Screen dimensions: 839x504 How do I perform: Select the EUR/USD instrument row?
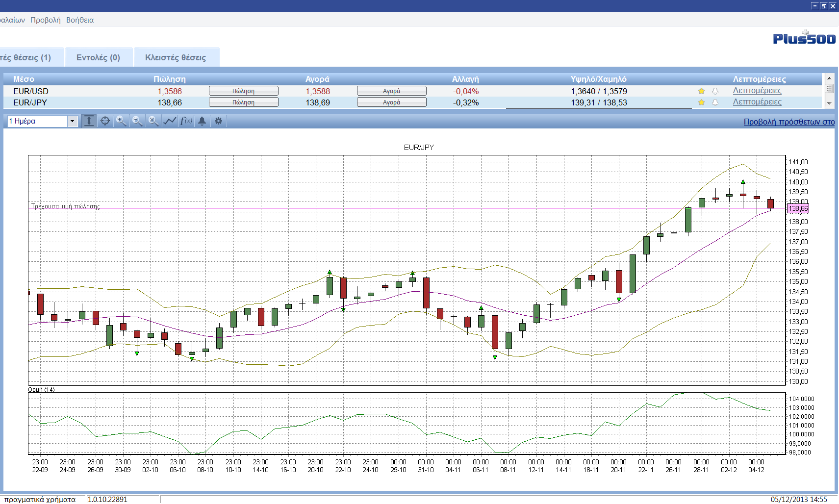(412, 91)
